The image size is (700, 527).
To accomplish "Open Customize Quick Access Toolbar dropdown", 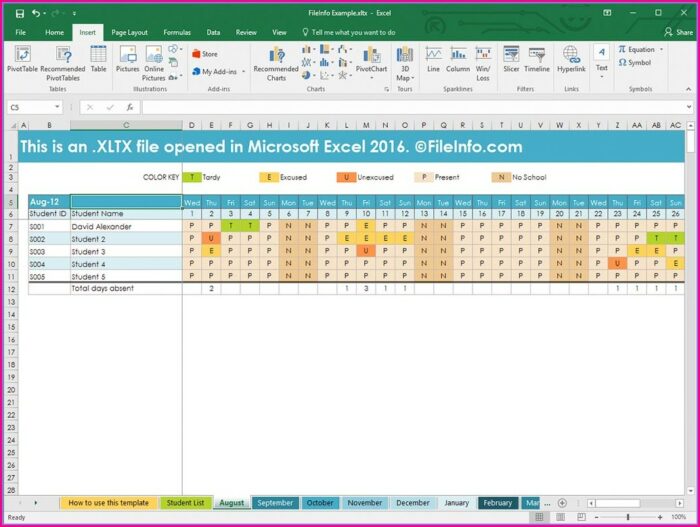I will tap(74, 14).
